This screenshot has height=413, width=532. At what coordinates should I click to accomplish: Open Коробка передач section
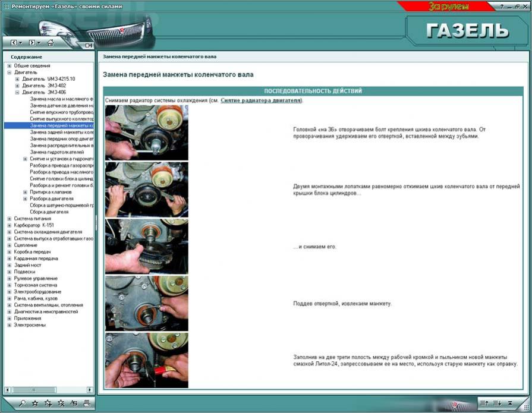pos(32,251)
